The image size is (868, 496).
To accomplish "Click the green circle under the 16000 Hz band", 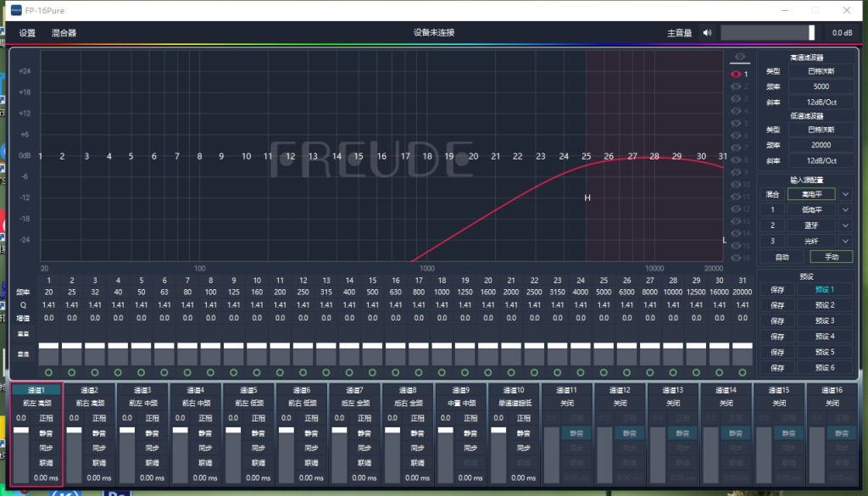I will [x=719, y=372].
